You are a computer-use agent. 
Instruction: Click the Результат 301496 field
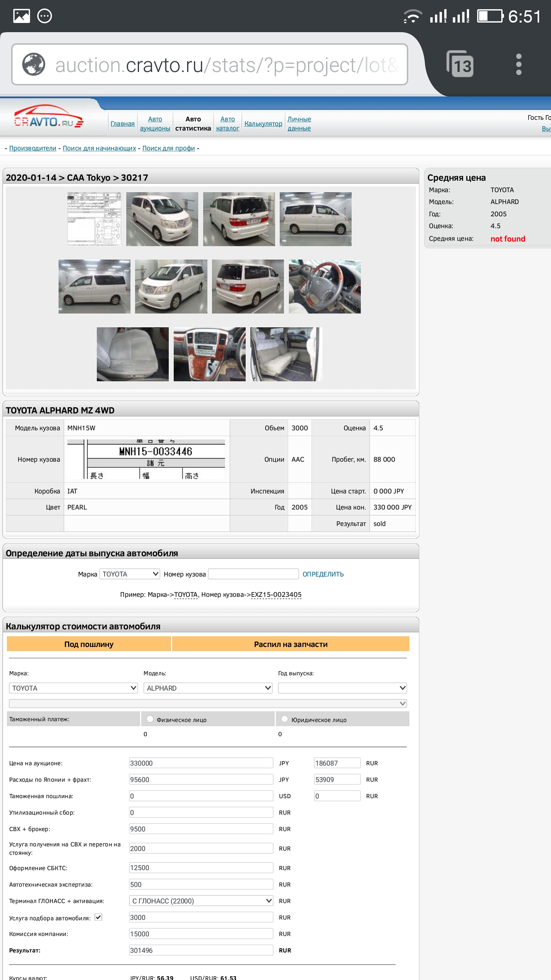tap(201, 950)
